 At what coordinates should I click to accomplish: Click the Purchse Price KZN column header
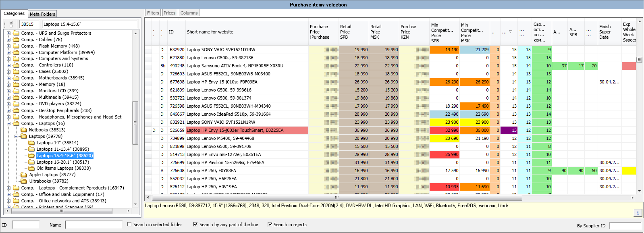click(414, 32)
